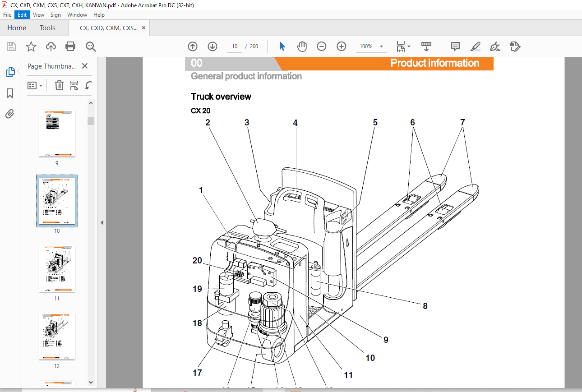The height and width of the screenshot is (392, 582).
Task: Go to next page arrow
Action: (x=212, y=46)
